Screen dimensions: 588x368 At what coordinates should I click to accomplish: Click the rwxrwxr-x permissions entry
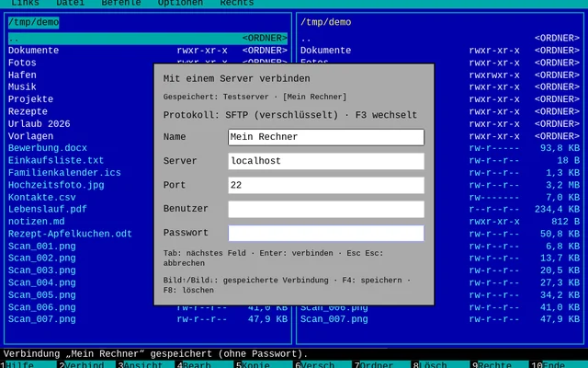(494, 75)
